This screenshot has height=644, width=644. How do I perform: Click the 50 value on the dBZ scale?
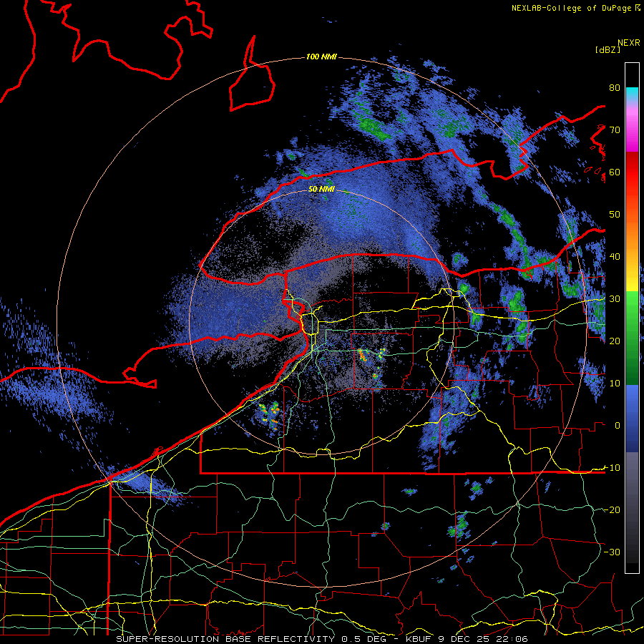615,215
